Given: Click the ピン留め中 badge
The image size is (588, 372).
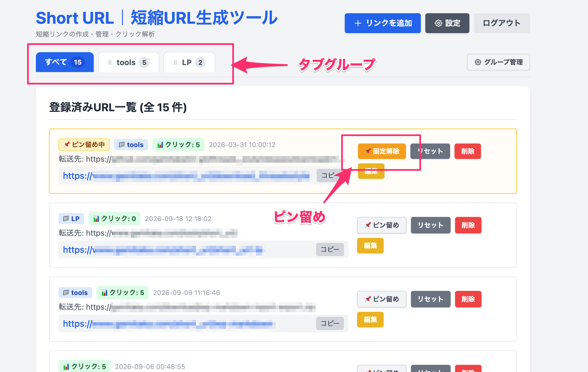Looking at the screenshot, I should 84,145.
